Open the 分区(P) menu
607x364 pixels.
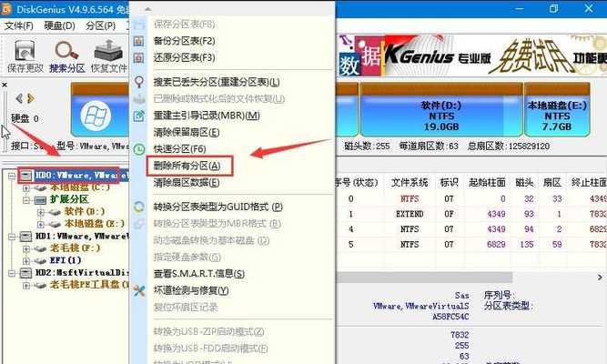tap(101, 26)
